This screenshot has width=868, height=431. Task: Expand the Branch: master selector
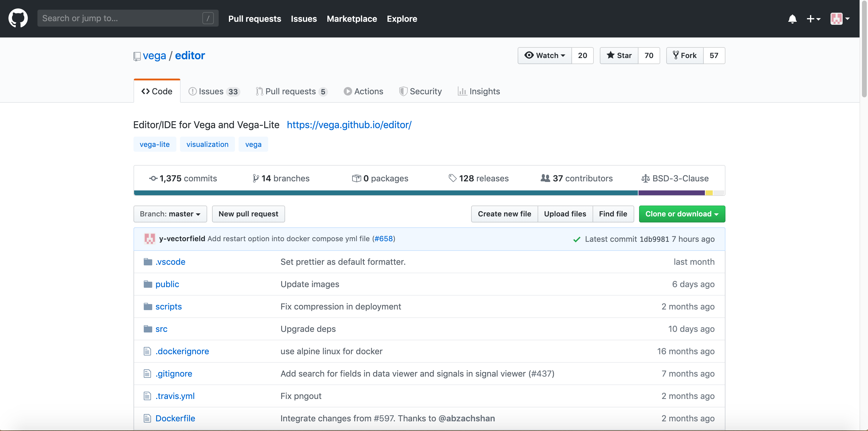point(170,214)
